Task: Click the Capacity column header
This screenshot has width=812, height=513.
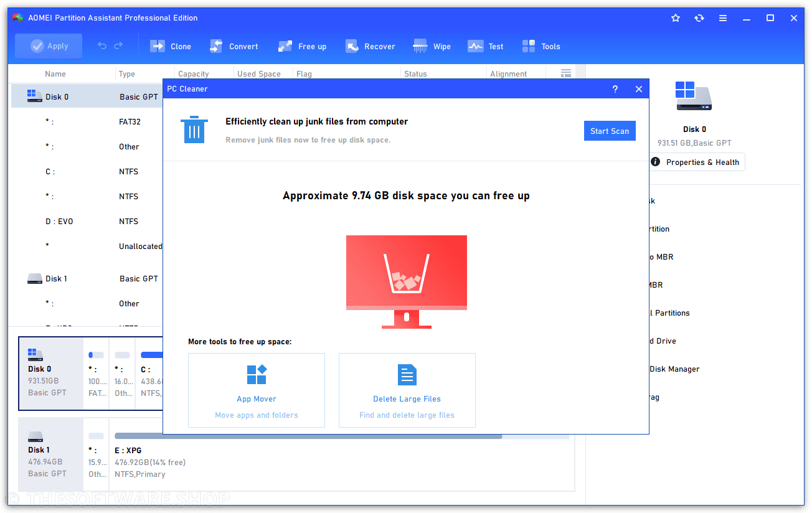Action: [x=194, y=73]
